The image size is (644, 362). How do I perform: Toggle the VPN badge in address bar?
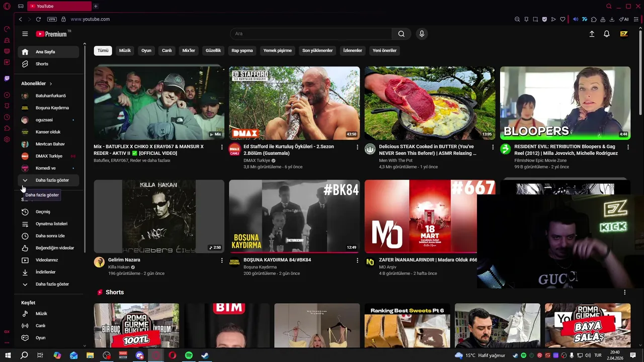[52, 19]
